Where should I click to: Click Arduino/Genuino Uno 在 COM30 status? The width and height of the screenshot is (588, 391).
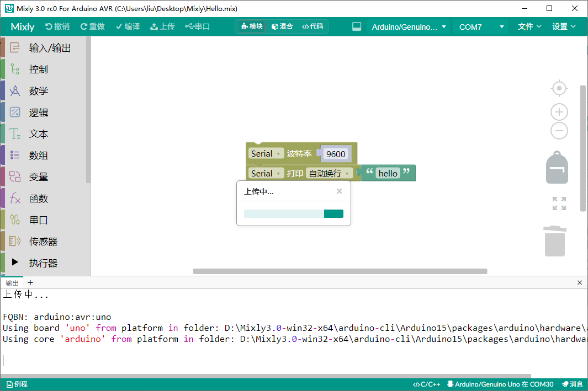pyautogui.click(x=501, y=384)
